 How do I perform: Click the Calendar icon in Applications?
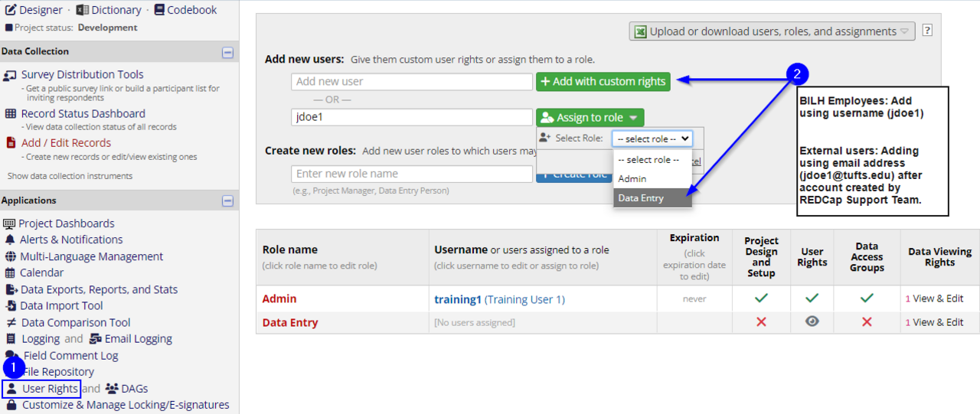pos(10,273)
